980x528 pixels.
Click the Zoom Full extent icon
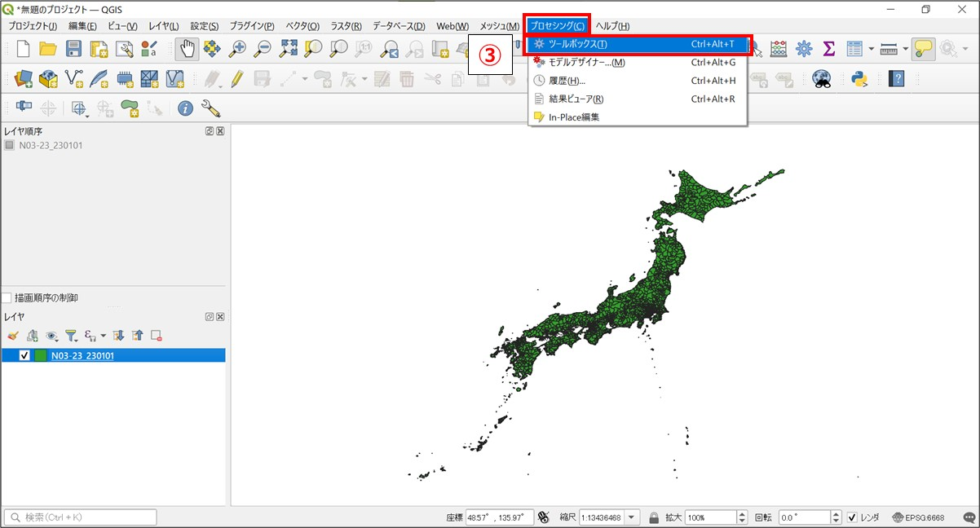pos(288,48)
